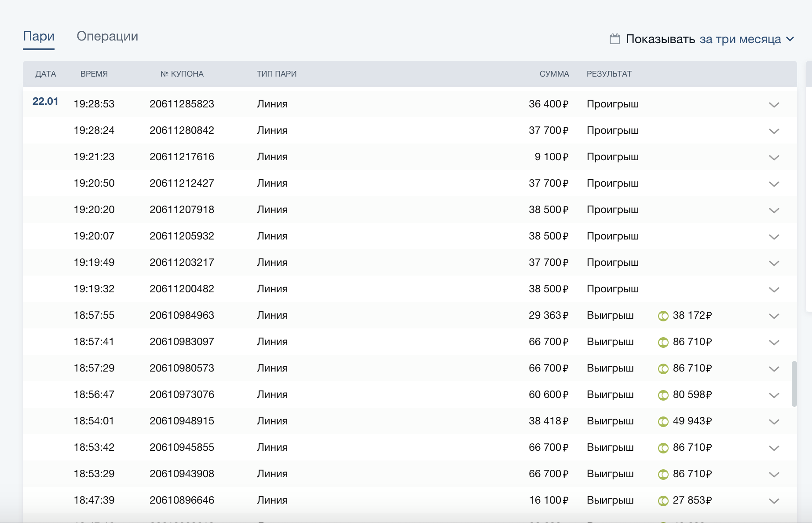Click the coin icon next to 49 943₽
Image resolution: width=812 pixels, height=523 pixels.
[x=663, y=422]
